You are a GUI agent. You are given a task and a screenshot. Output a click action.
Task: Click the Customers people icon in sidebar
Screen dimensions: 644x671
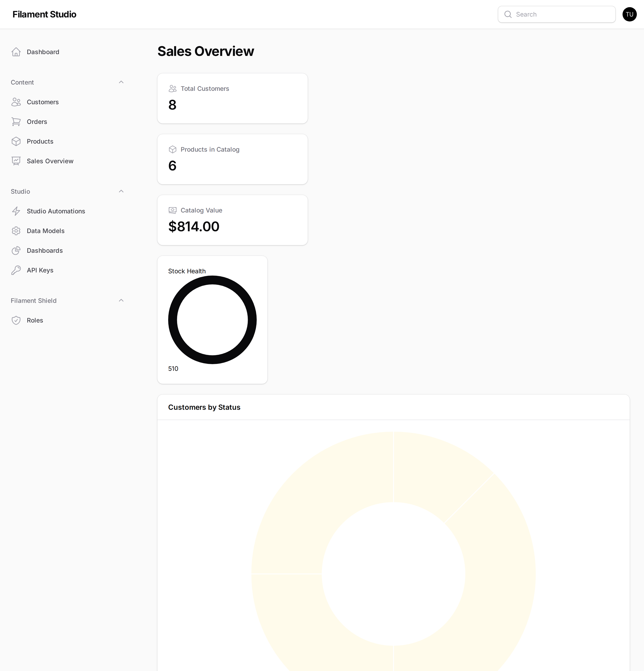point(16,102)
